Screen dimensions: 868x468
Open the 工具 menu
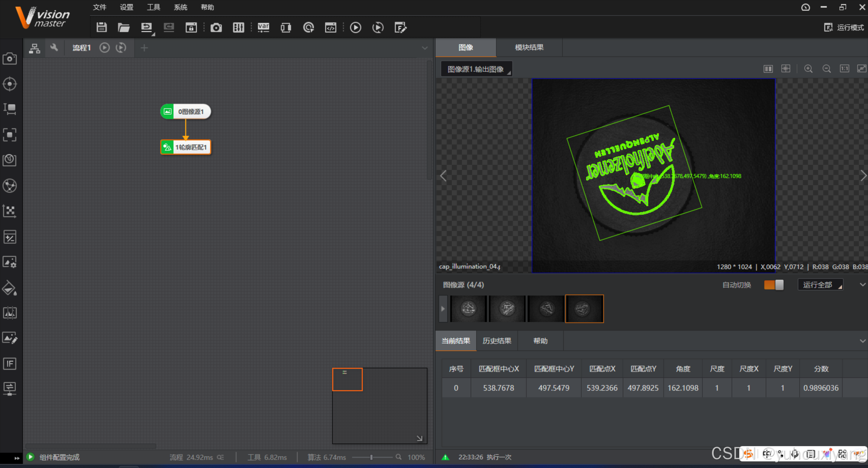pos(153,7)
